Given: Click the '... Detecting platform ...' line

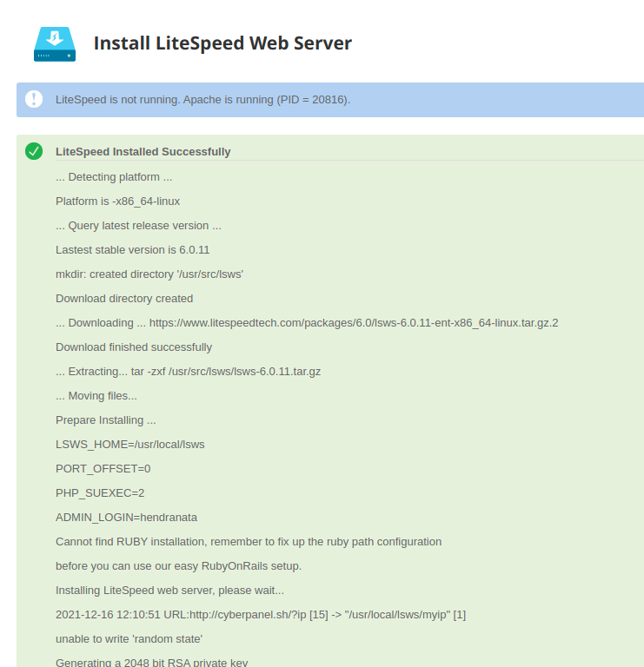Looking at the screenshot, I should click(x=114, y=177).
